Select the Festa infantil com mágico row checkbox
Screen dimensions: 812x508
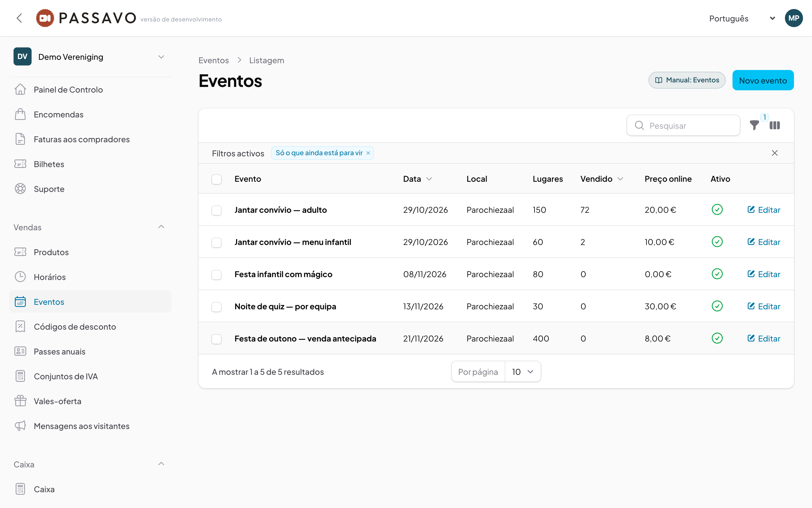(x=217, y=275)
